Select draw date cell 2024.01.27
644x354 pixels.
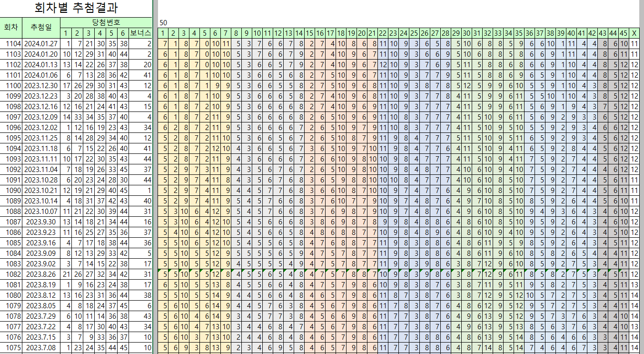pyautogui.click(x=41, y=44)
